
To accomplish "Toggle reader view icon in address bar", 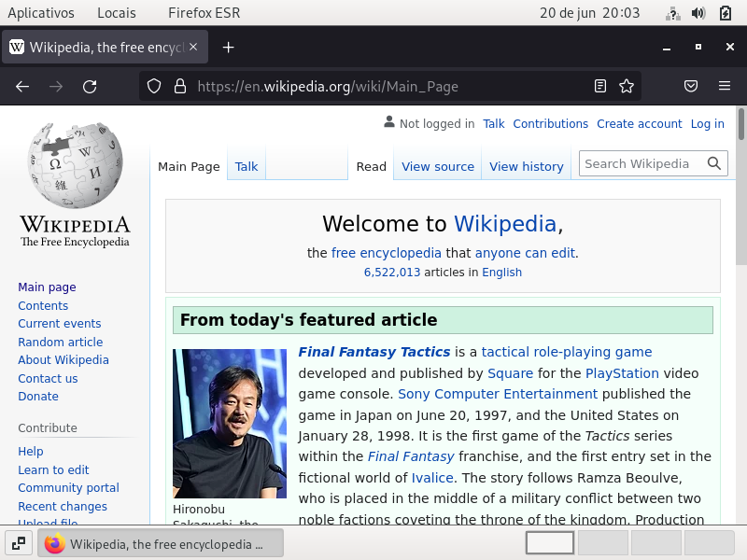I will (x=600, y=86).
